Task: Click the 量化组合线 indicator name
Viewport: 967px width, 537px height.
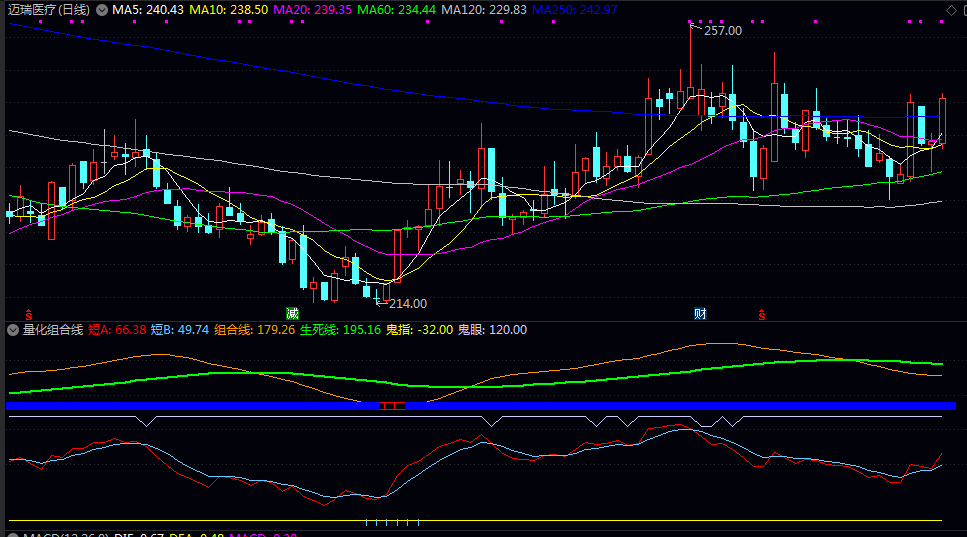Action: pos(52,329)
